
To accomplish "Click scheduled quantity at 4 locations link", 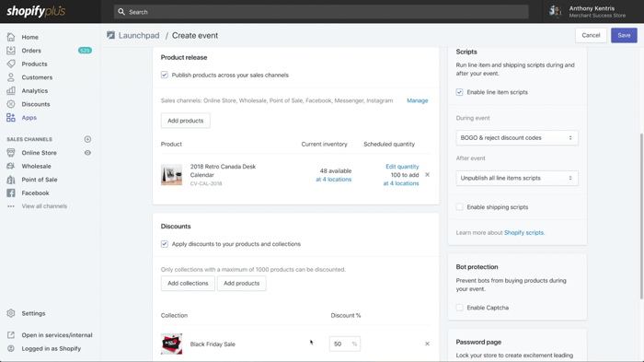I will 401,183.
